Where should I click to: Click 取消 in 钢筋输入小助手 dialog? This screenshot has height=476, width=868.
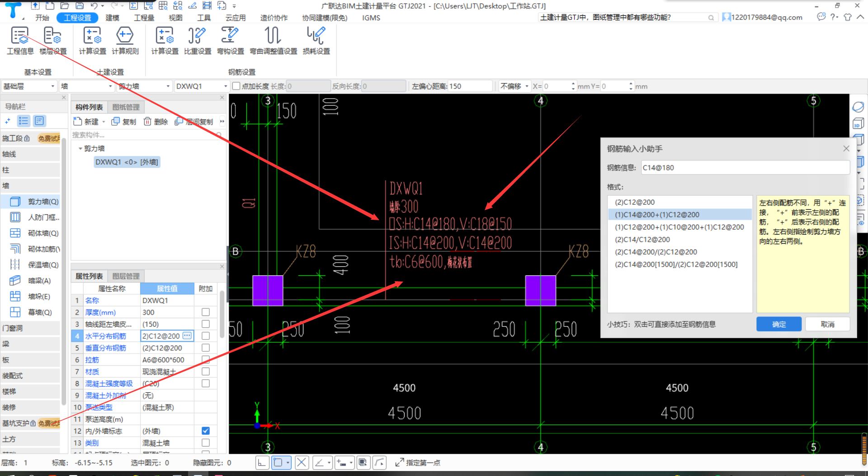pyautogui.click(x=827, y=324)
